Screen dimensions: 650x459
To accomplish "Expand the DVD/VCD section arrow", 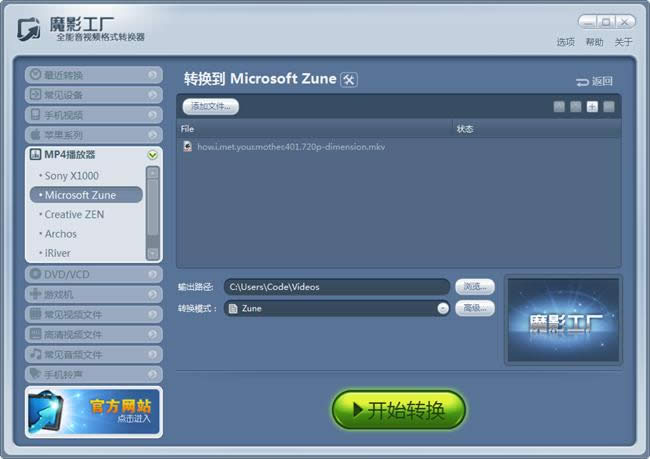I will tap(153, 274).
